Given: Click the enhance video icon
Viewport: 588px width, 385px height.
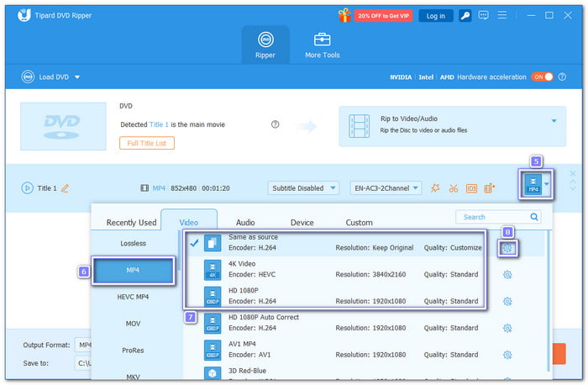Looking at the screenshot, I should (490, 188).
